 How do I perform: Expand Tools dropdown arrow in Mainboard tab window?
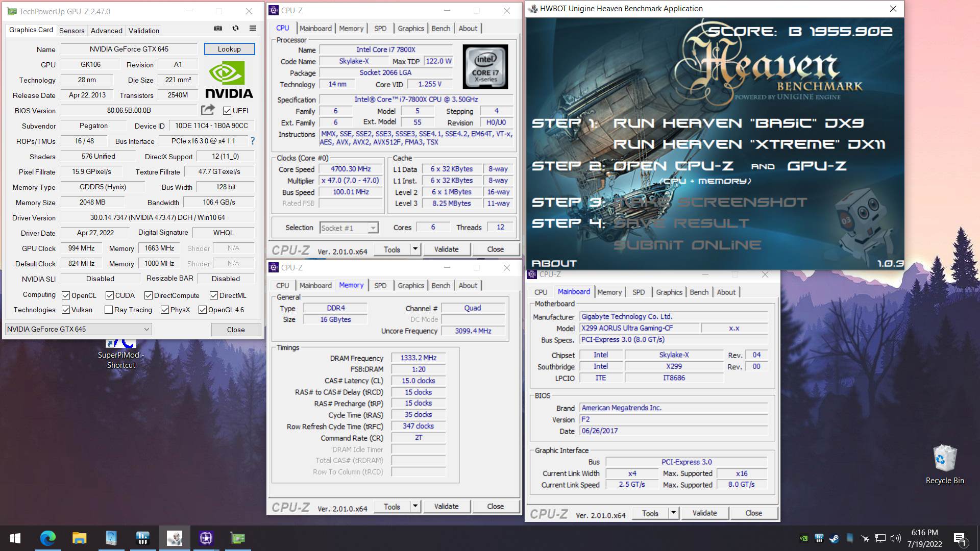pyautogui.click(x=673, y=513)
